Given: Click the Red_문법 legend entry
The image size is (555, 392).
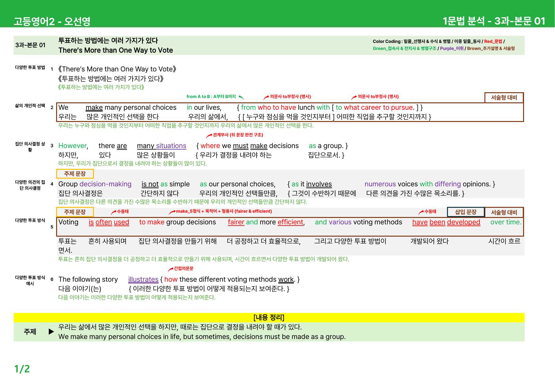Looking at the screenshot, I should (493, 41).
